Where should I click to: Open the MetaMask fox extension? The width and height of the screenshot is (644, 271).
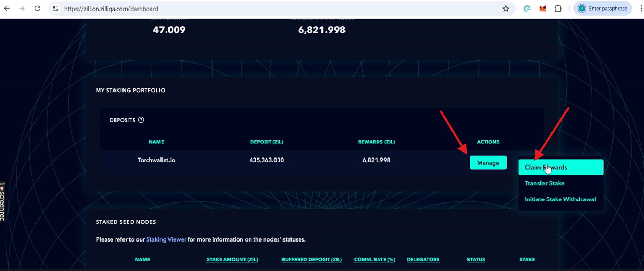[542, 9]
